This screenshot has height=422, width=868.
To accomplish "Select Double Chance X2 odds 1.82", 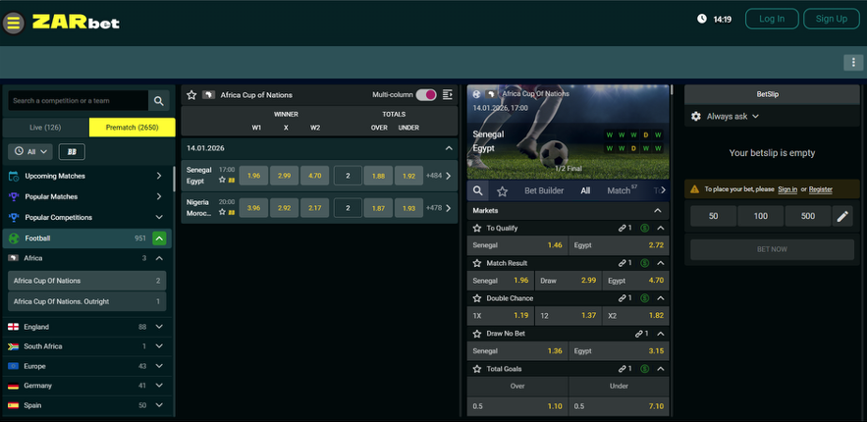I will click(635, 315).
